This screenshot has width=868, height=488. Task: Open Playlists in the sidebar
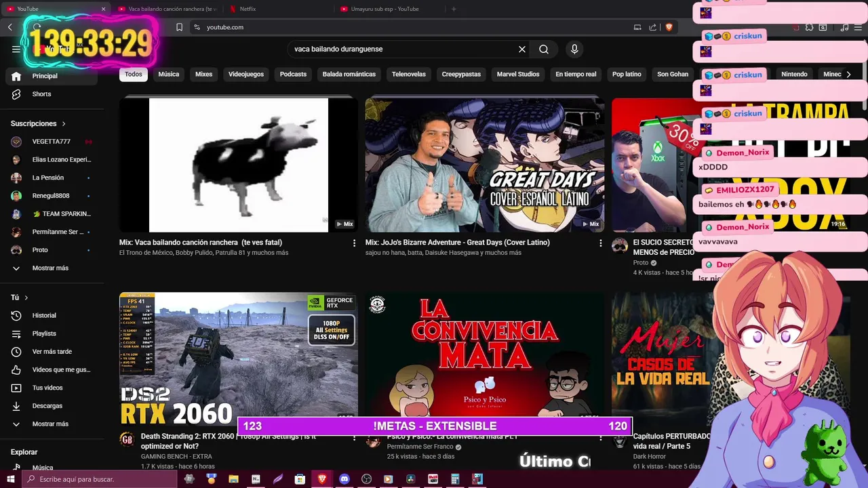coord(52,333)
